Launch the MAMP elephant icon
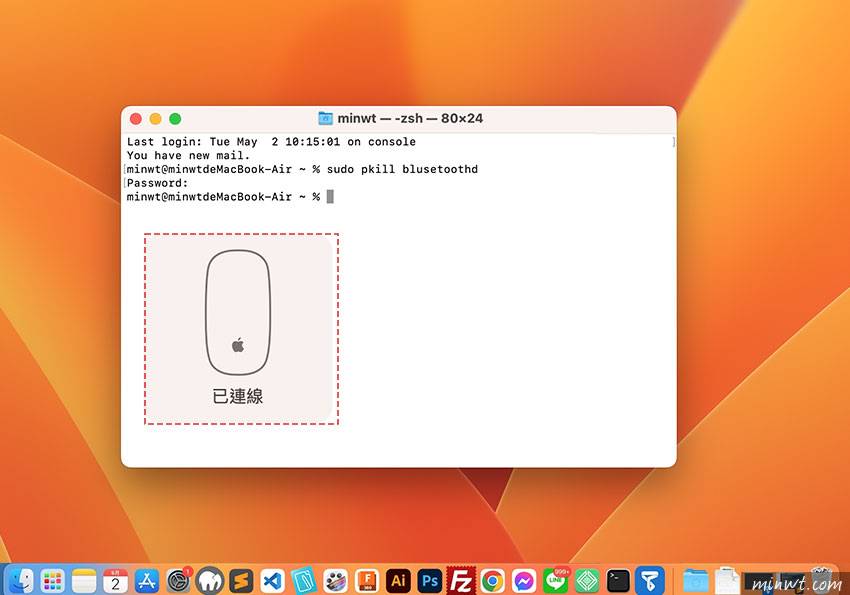Image resolution: width=850 pixels, height=595 pixels. point(210,581)
